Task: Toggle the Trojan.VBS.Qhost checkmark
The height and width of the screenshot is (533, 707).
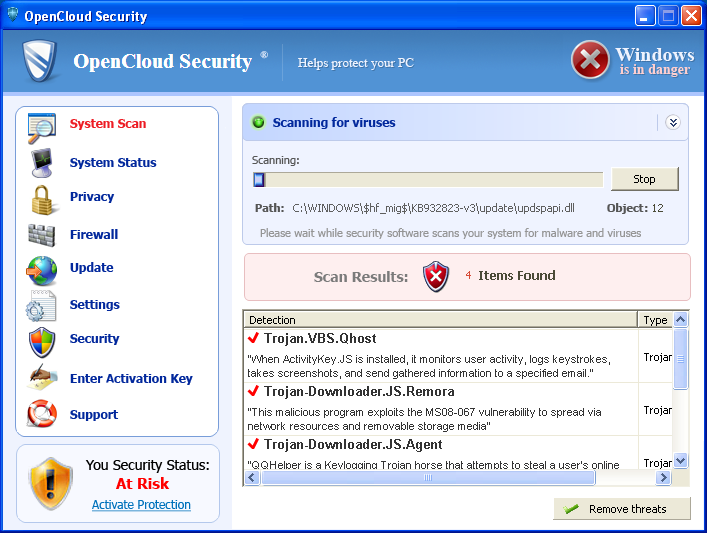Action: pyautogui.click(x=253, y=338)
